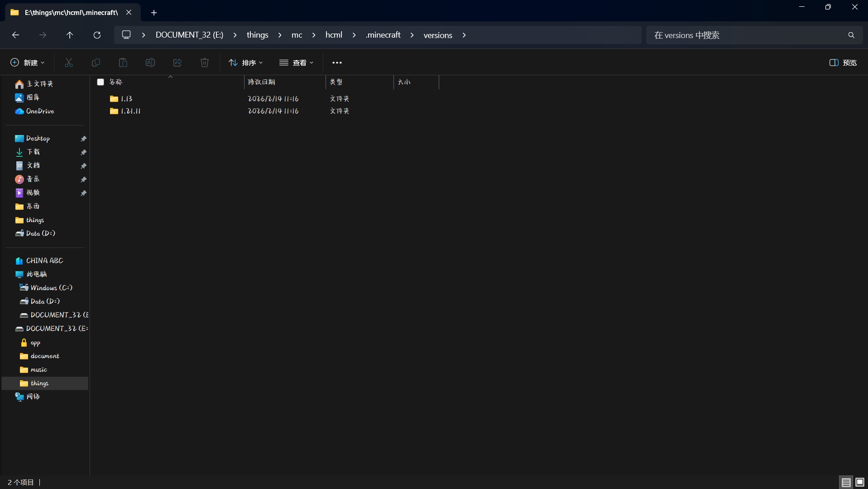Click the Cut scissors icon

[69, 63]
